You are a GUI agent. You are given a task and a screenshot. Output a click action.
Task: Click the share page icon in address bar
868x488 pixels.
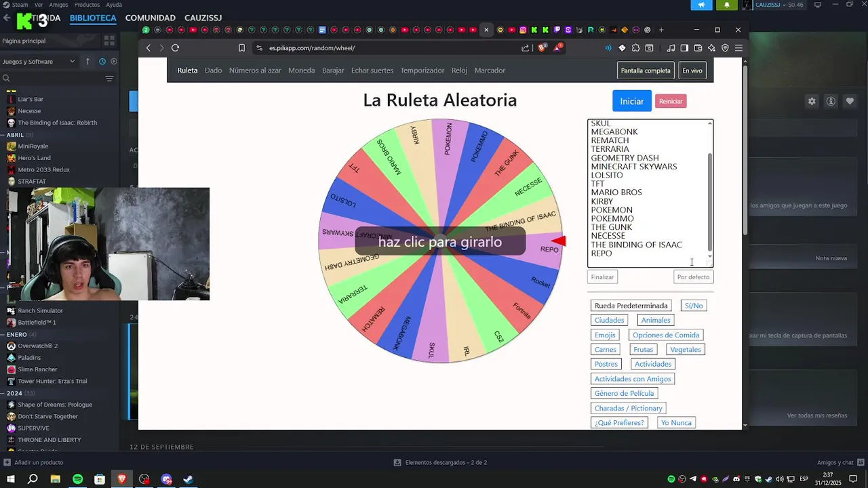click(x=525, y=48)
